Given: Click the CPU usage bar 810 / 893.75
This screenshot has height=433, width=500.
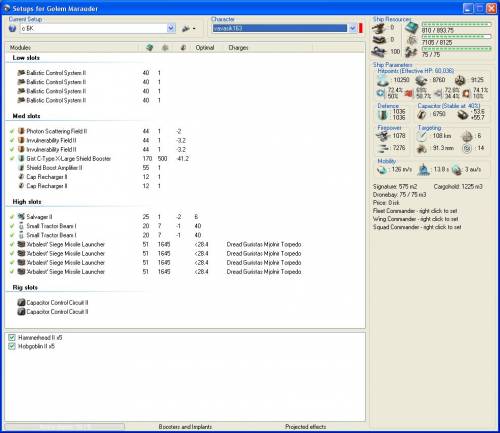Looking at the screenshot, I should tap(456, 24).
